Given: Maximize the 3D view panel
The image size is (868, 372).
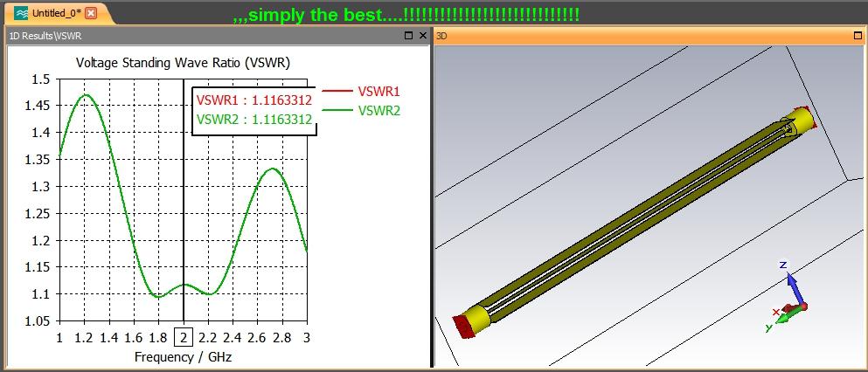Looking at the screenshot, I should click(858, 36).
